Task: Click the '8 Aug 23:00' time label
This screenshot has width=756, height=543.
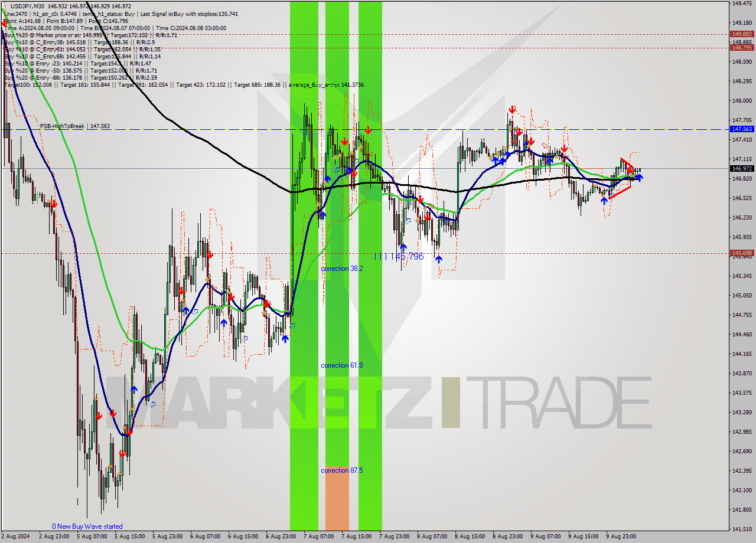Action: (509, 537)
